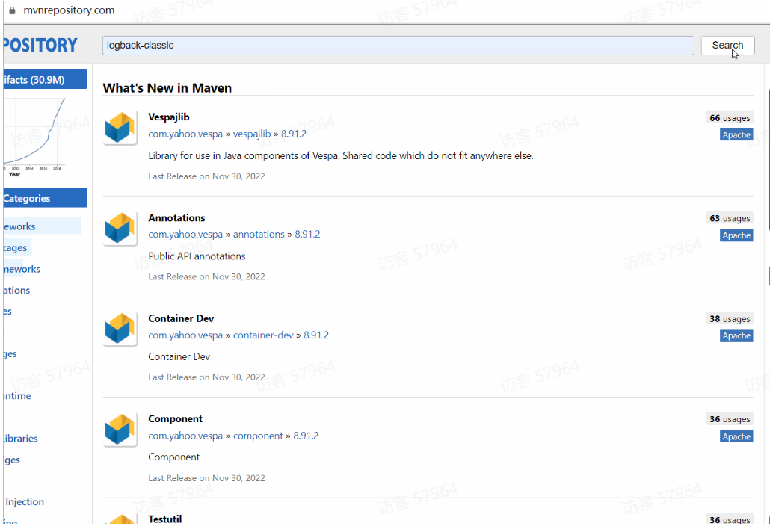Open the Vespajlib title link
Viewport: 770px width, 532px height.
click(x=169, y=117)
